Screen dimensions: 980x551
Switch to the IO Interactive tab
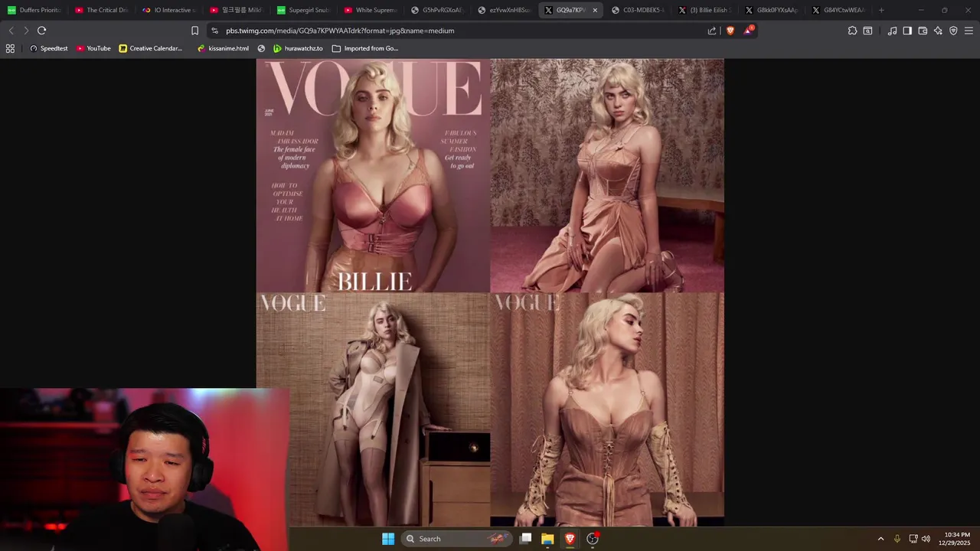coord(169,10)
